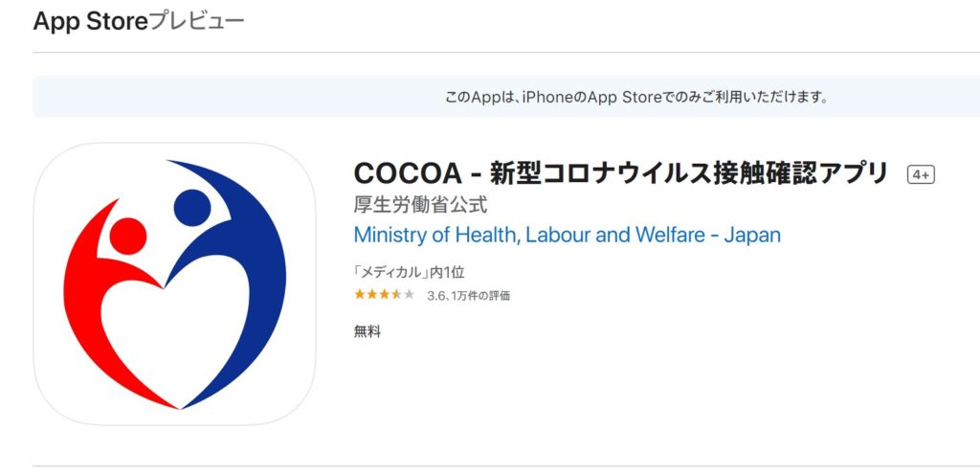This screenshot has height=476, width=980.
Task: Click the App Store header title
Action: point(91,21)
